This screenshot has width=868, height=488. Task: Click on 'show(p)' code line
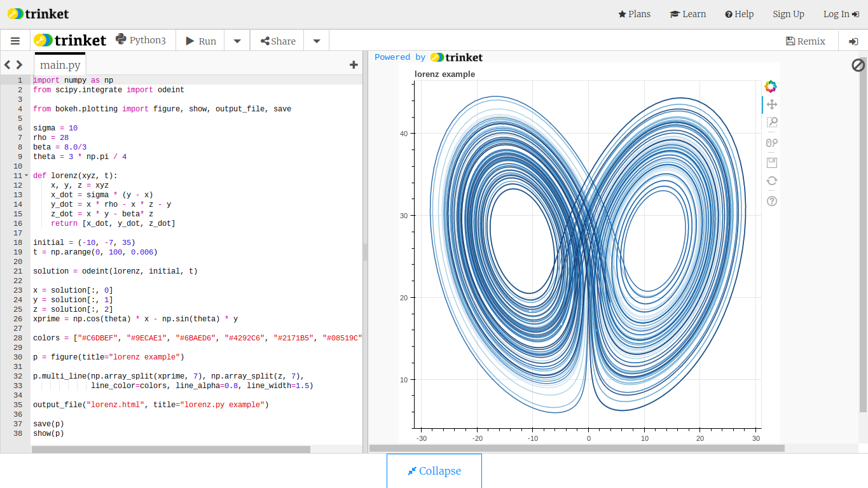tap(48, 433)
